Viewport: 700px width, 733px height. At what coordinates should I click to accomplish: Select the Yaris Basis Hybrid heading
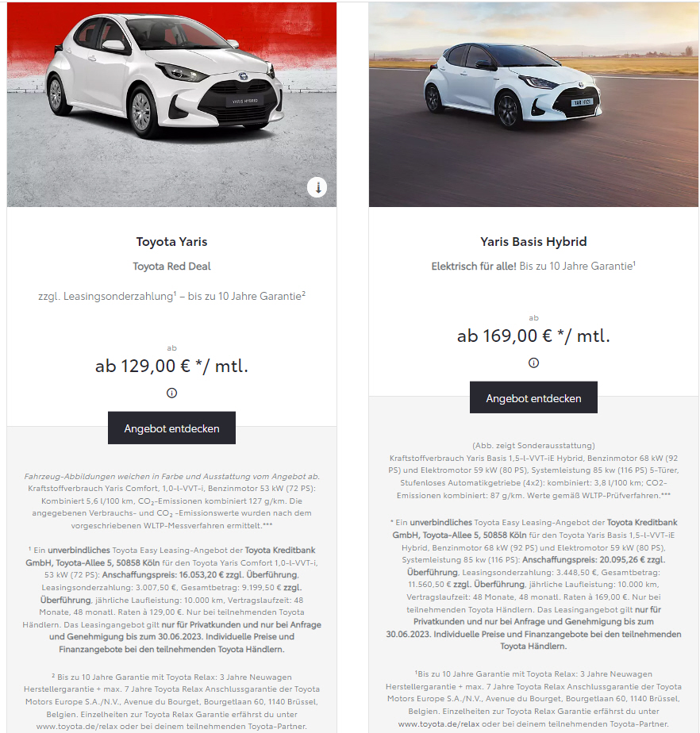(533, 242)
